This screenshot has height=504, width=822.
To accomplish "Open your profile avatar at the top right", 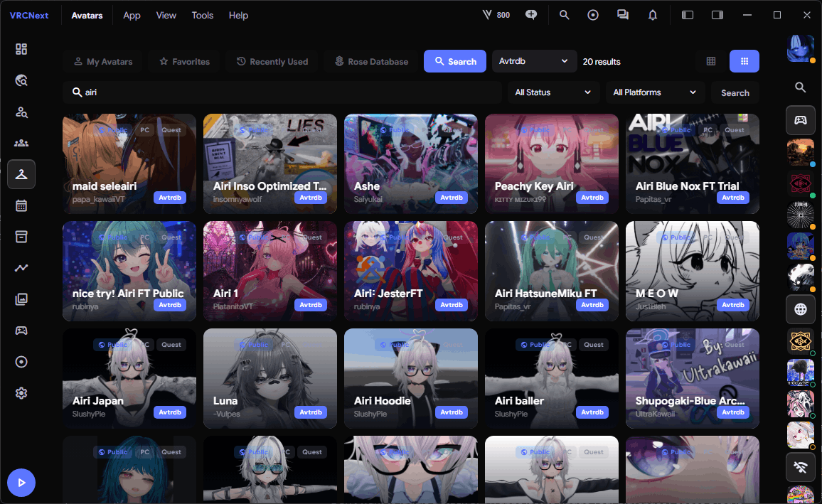I will [x=801, y=48].
